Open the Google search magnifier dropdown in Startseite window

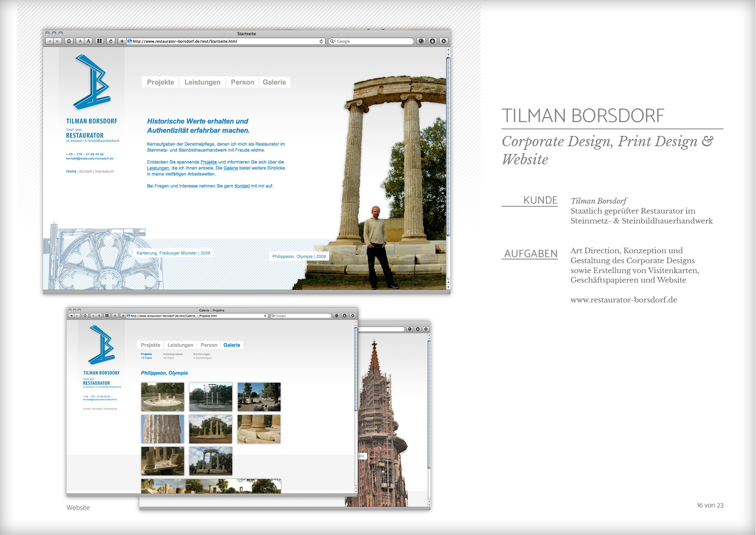coord(332,41)
